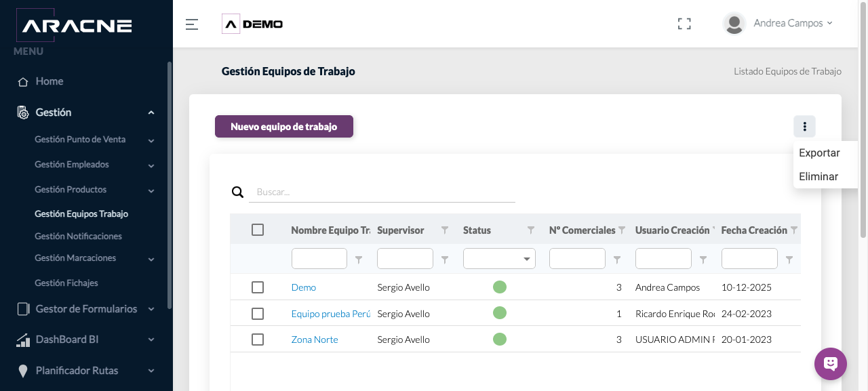
Task: Click filter icon in Status header
Action: 531,230
